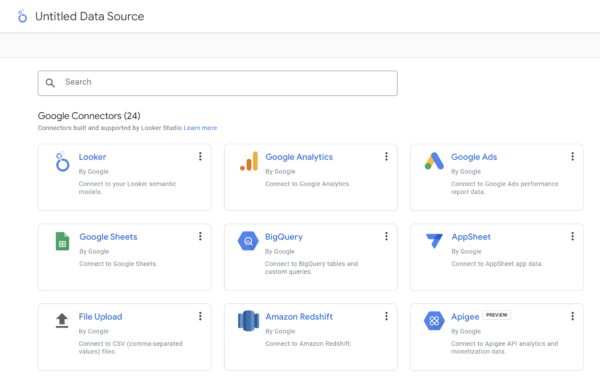Select the BigQuery connector title
This screenshot has height=381, width=600.
[x=284, y=237]
